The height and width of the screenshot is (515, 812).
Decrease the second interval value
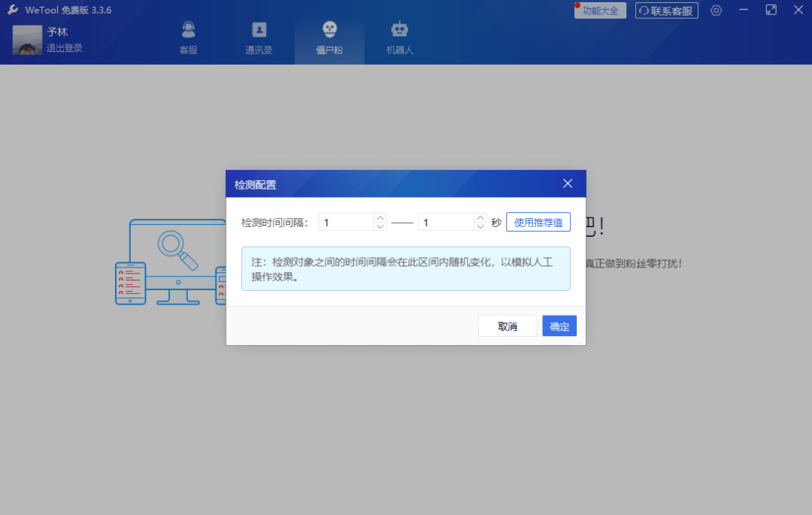click(x=480, y=227)
